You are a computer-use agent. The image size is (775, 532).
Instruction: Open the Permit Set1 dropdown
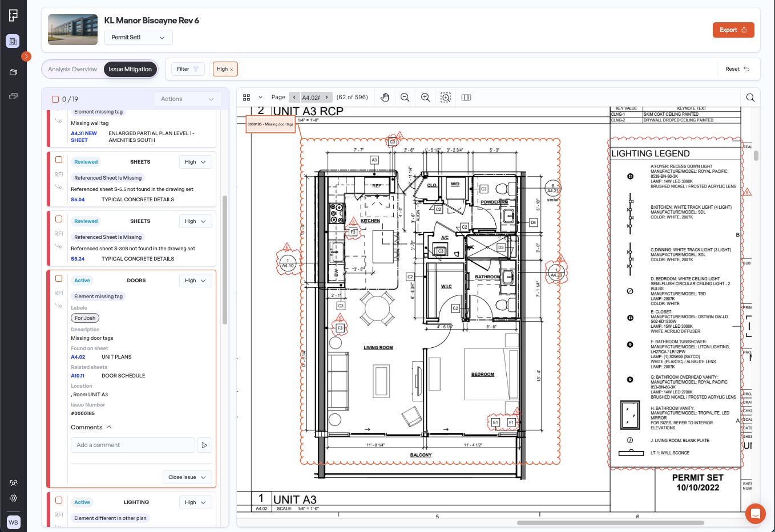[x=138, y=38]
